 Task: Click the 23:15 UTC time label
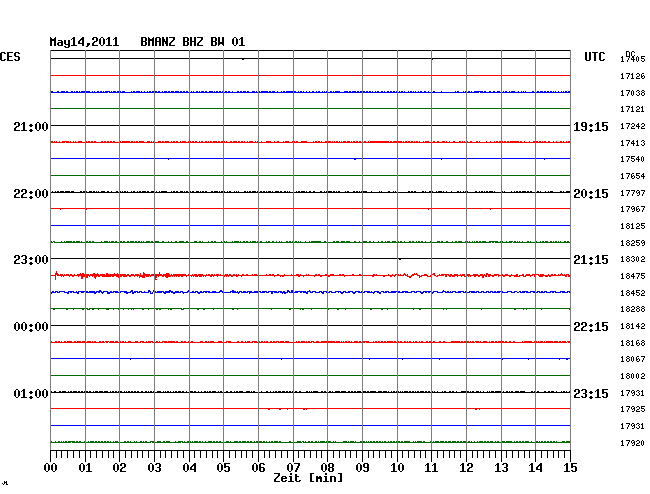(x=591, y=394)
